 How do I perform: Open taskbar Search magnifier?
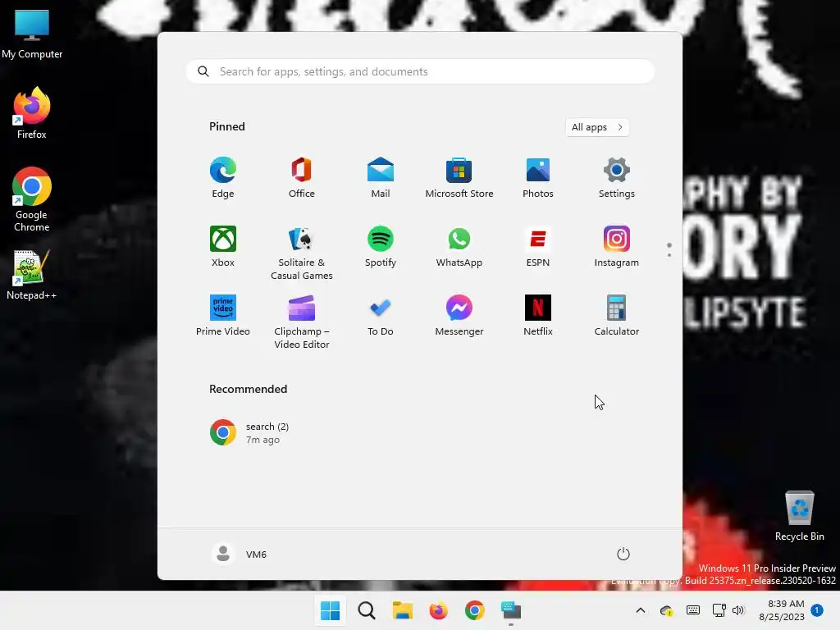coord(367,610)
